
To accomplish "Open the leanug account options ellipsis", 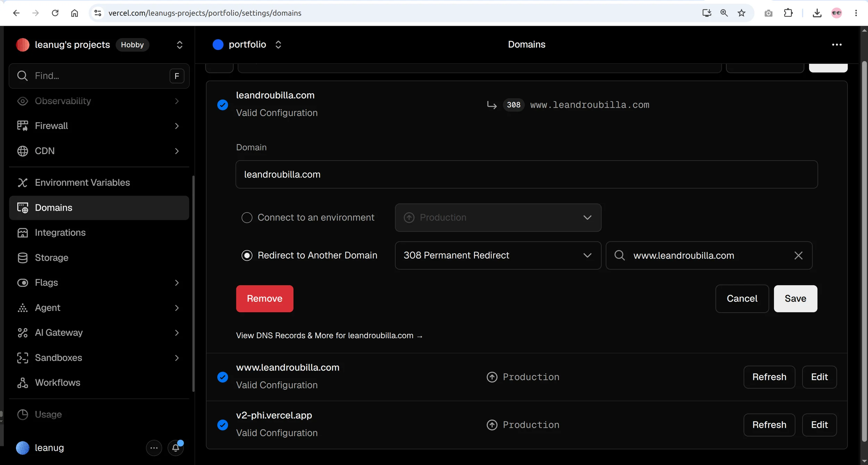I will point(154,448).
